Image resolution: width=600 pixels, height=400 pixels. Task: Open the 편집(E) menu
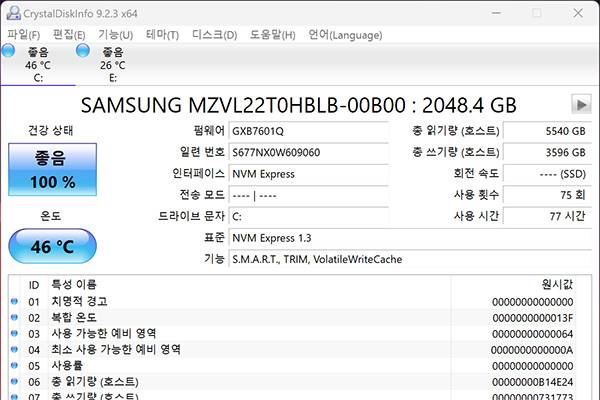pos(69,35)
